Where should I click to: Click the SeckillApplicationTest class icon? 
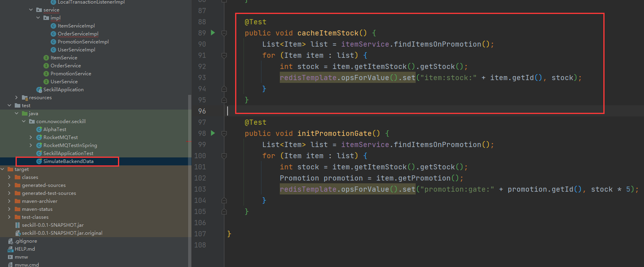coord(39,153)
